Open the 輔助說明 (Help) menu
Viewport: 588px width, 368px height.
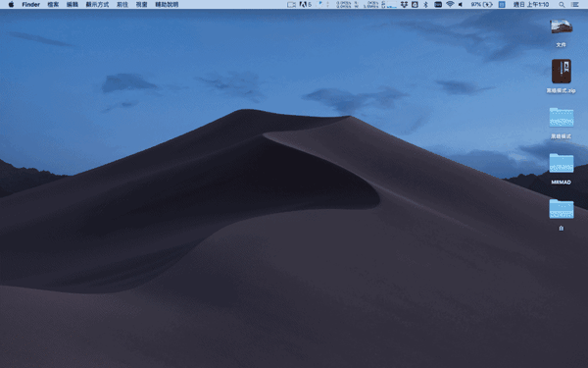[167, 5]
